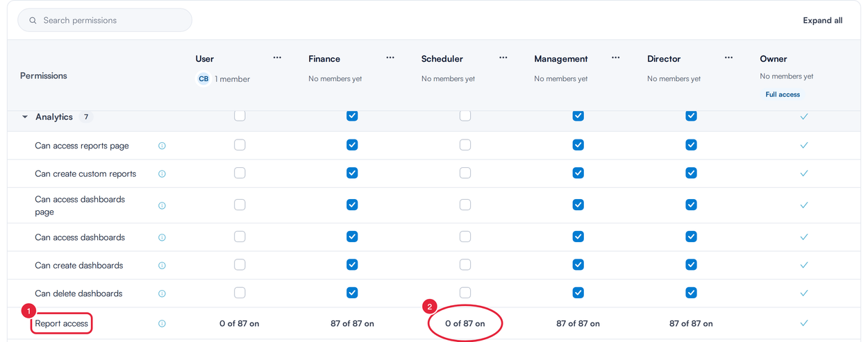868x342 pixels.
Task: Select the Scheduler role column header
Action: click(x=442, y=59)
